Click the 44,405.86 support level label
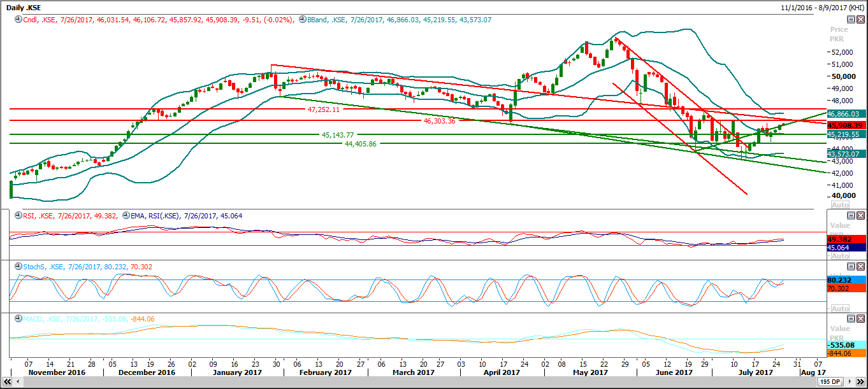 (x=360, y=144)
